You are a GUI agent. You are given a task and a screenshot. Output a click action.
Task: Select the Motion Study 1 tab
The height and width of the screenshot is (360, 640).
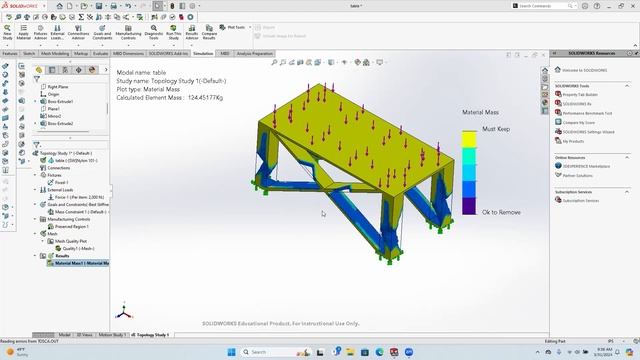[111, 335]
